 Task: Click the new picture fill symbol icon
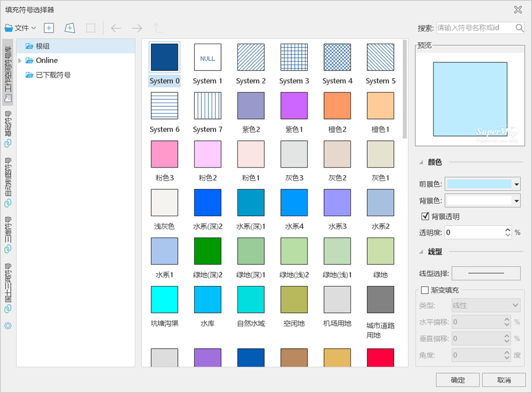point(70,28)
